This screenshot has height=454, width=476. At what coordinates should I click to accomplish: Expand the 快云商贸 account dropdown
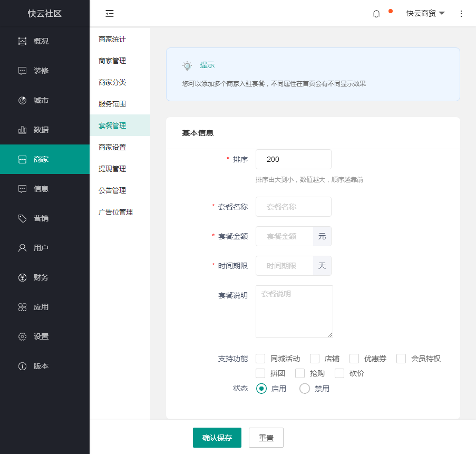click(425, 14)
